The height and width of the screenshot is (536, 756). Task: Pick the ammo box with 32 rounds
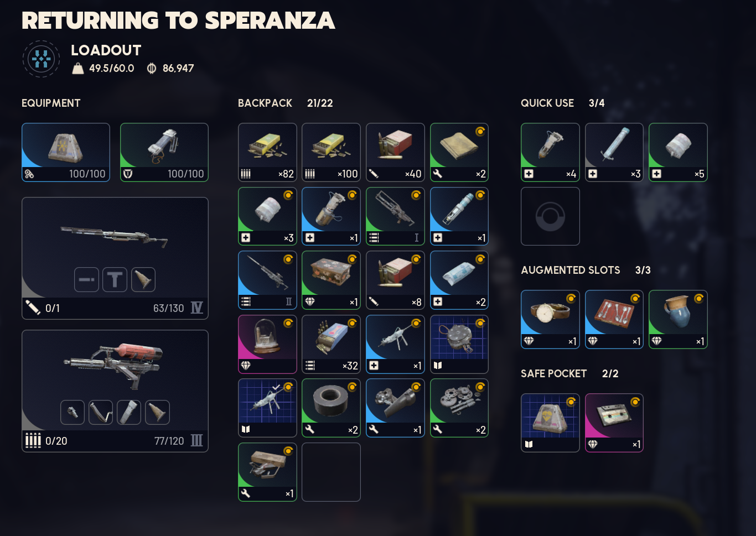tap(331, 344)
